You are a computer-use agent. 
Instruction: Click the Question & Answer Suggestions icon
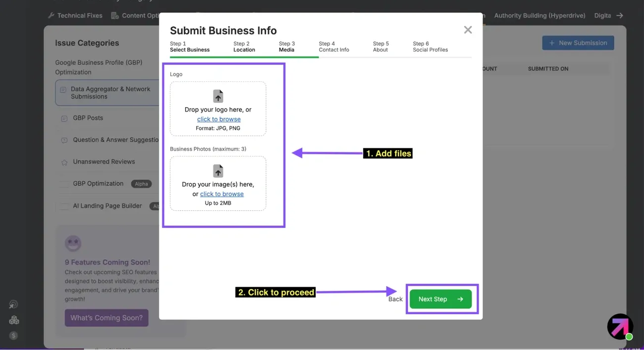point(64,140)
